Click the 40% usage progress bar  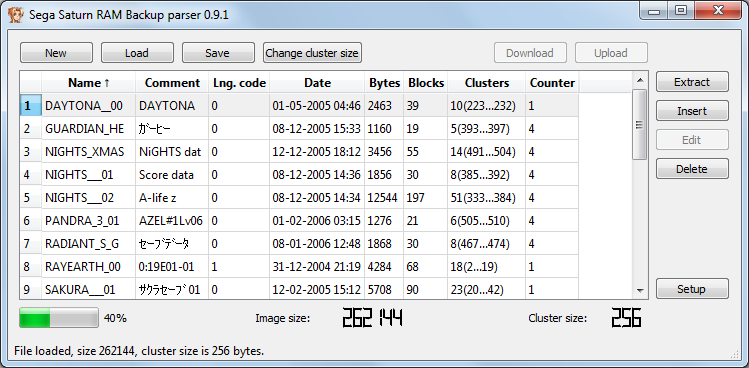pyautogui.click(x=59, y=318)
